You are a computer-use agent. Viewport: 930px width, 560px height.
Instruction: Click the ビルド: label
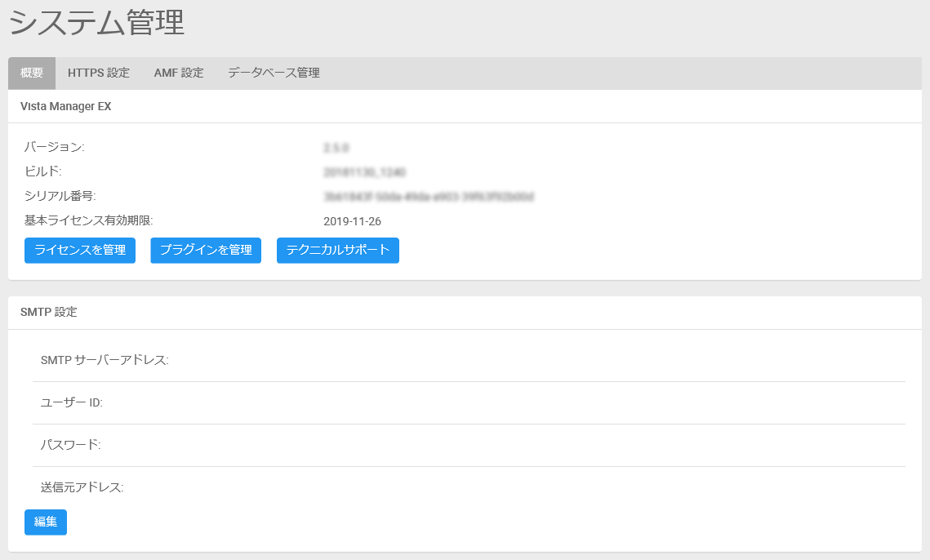(x=42, y=171)
